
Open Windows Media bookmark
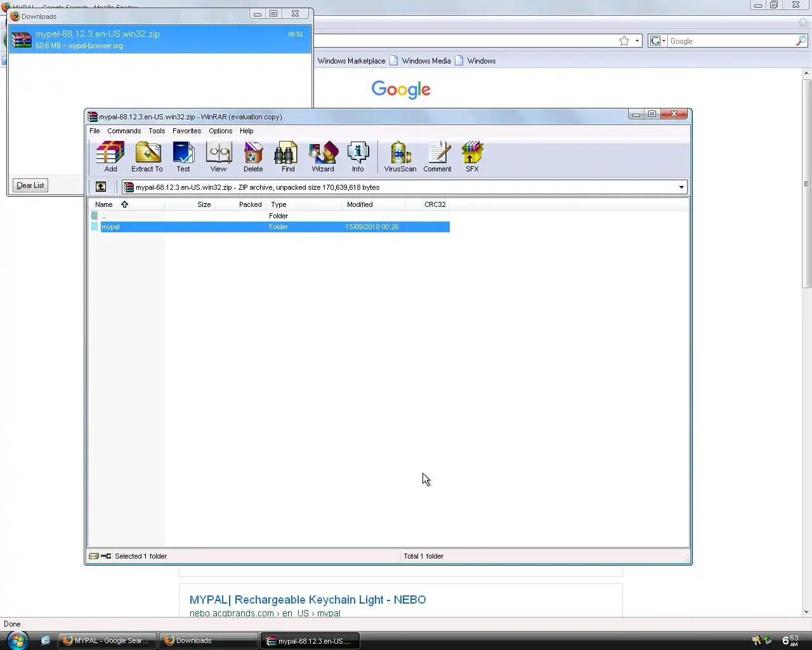[x=420, y=61]
